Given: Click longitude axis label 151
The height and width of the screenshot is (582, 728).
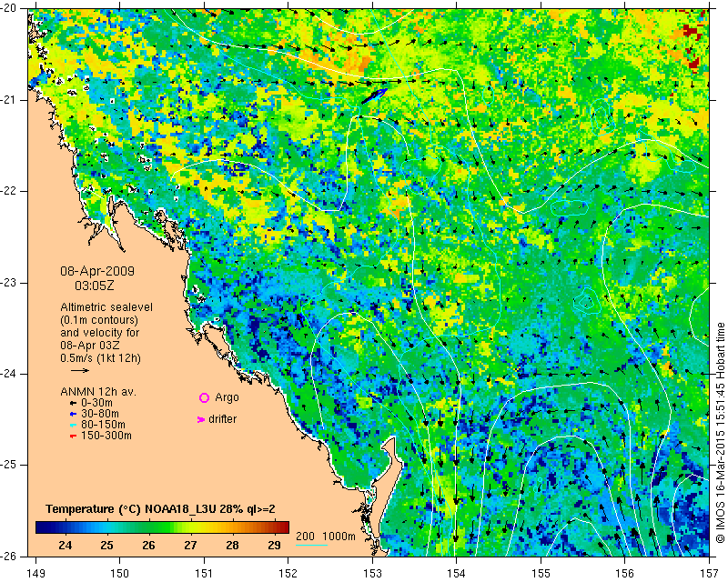Looking at the screenshot, I should [x=204, y=574].
